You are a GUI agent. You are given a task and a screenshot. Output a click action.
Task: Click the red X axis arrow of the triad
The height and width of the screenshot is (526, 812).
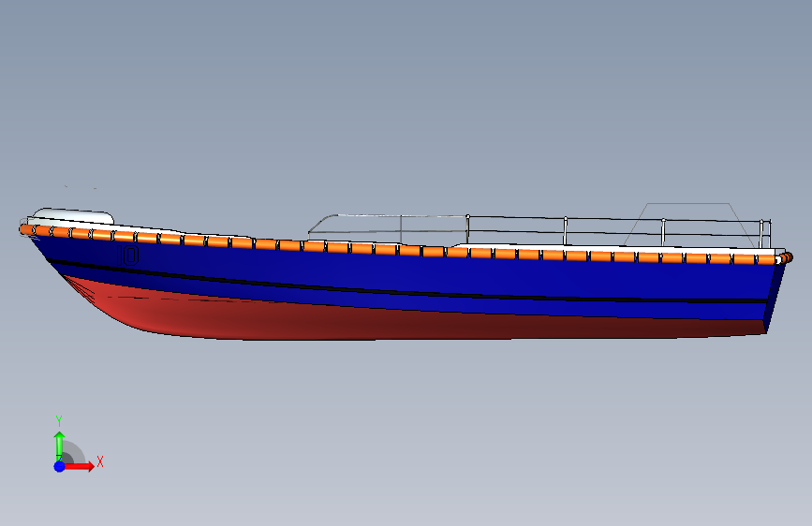coord(79,466)
